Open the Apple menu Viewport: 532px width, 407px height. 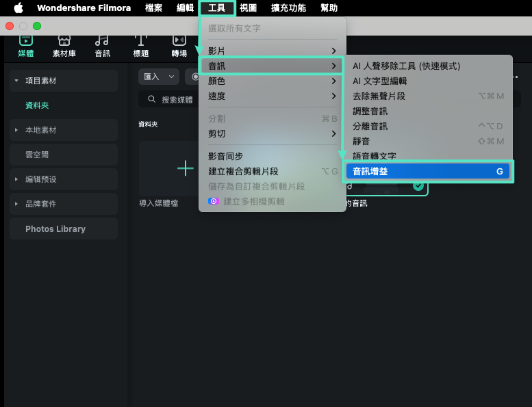[18, 8]
